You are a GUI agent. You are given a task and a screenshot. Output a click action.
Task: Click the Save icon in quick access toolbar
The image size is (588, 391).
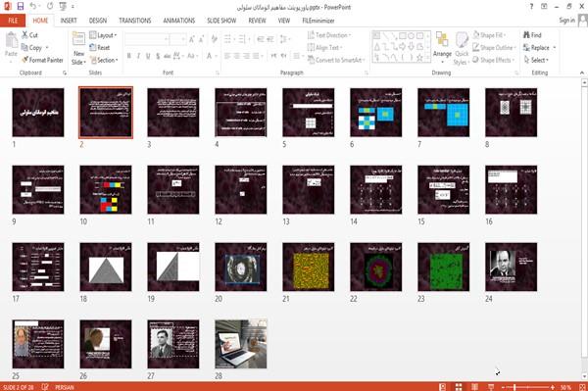tap(21, 7)
